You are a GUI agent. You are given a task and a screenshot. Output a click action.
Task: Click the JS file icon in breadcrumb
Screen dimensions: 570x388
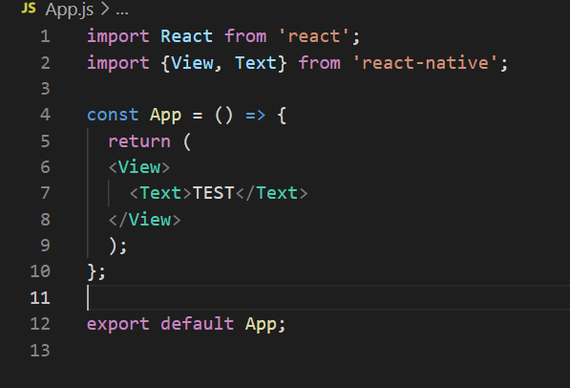click(28, 8)
